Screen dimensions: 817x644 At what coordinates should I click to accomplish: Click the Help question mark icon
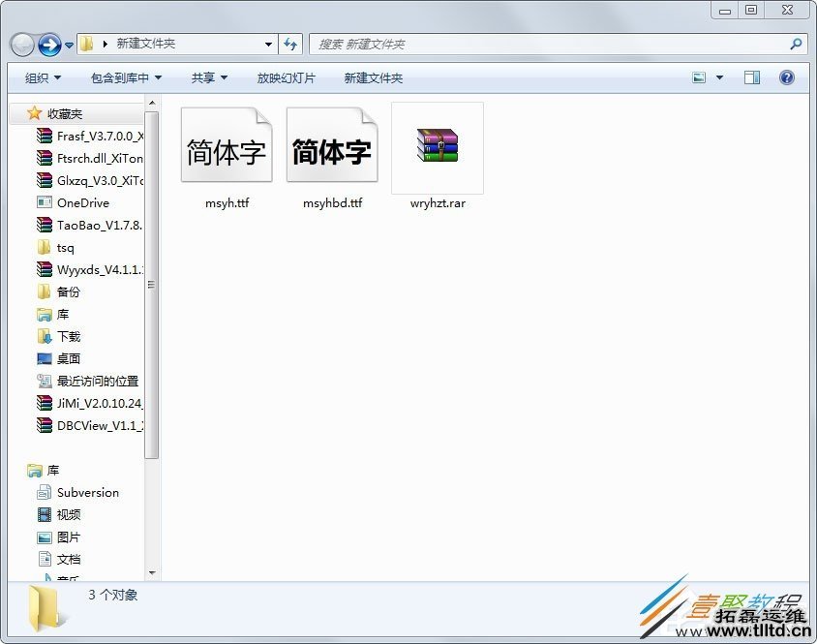pos(787,77)
